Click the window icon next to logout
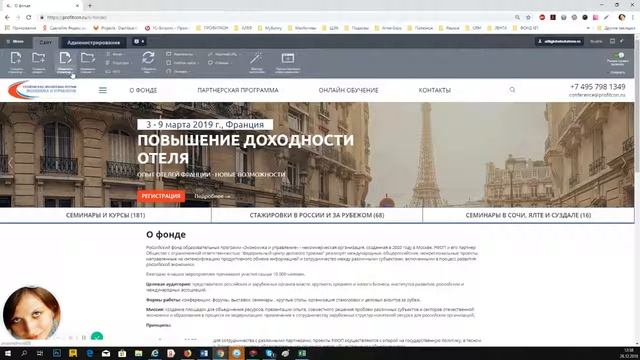The width and height of the screenshot is (640, 360). 612,41
